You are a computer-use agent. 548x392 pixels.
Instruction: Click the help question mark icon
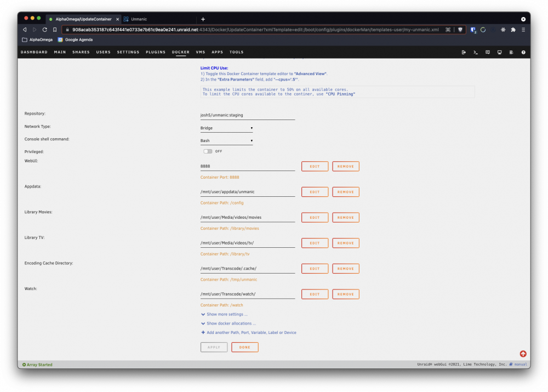(x=523, y=52)
